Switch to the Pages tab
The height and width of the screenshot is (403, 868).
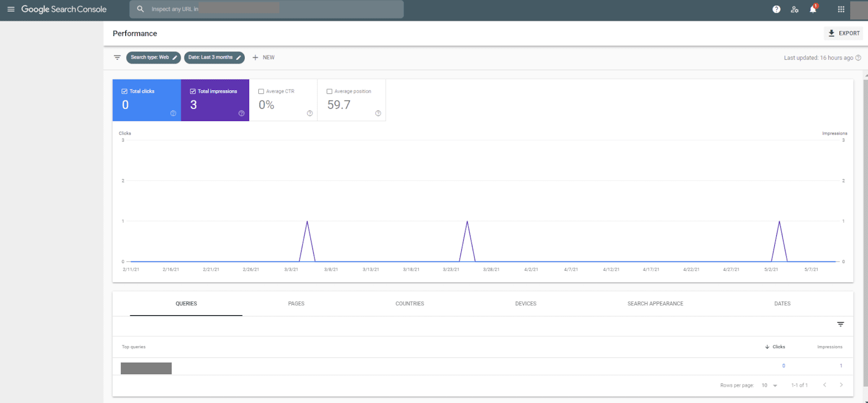click(296, 304)
